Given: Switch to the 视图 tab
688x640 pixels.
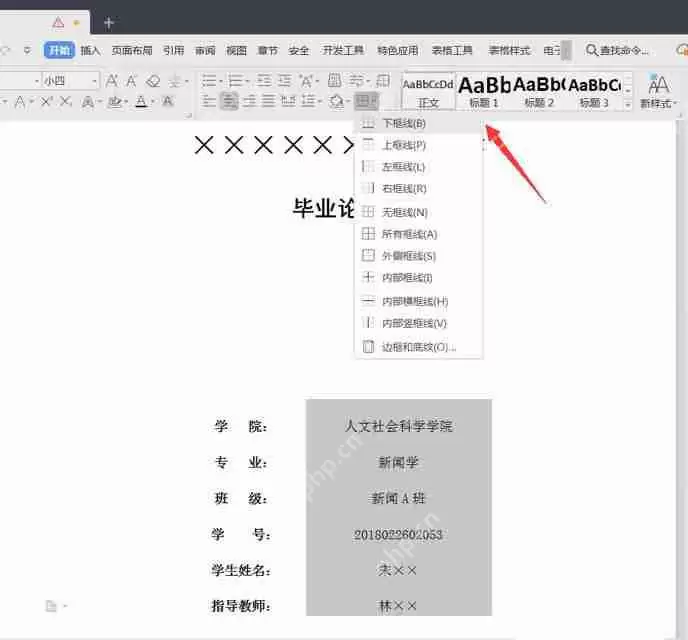Looking at the screenshot, I should click(x=236, y=50).
